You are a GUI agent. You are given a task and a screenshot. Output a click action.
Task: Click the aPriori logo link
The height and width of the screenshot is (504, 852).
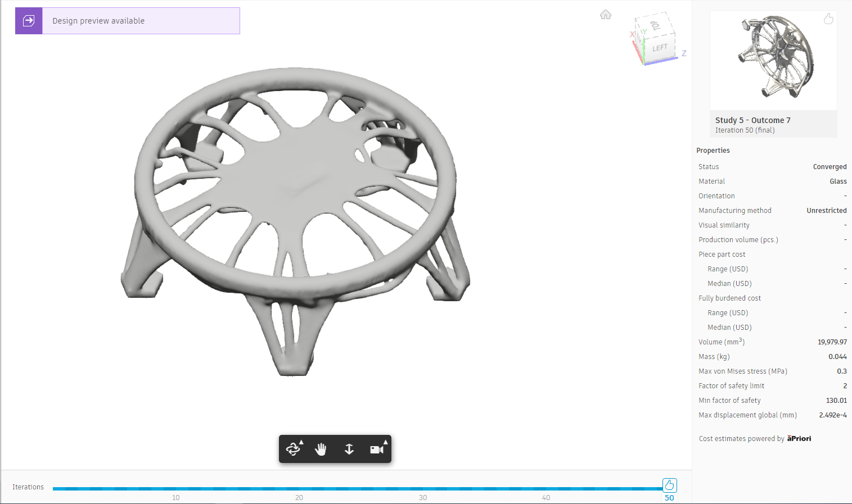(799, 438)
